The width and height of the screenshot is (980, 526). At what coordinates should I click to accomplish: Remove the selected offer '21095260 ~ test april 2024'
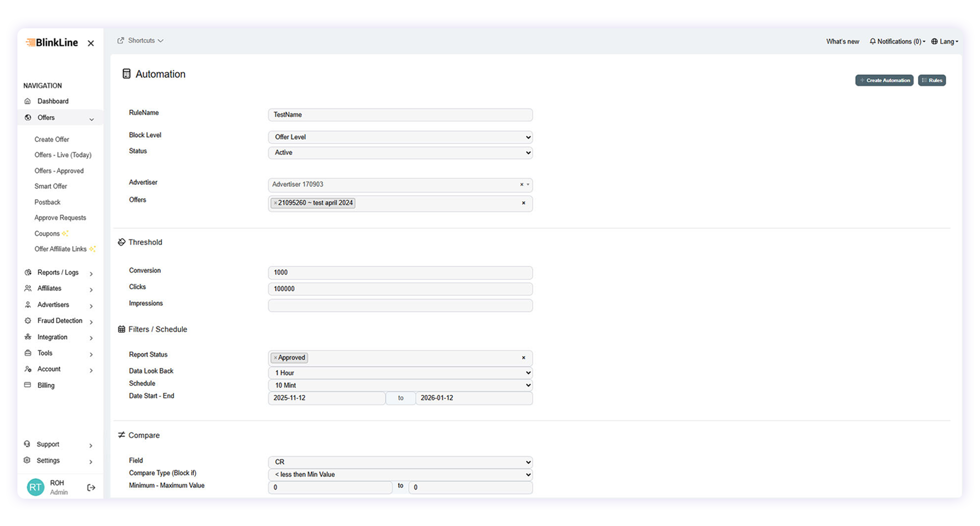point(275,203)
